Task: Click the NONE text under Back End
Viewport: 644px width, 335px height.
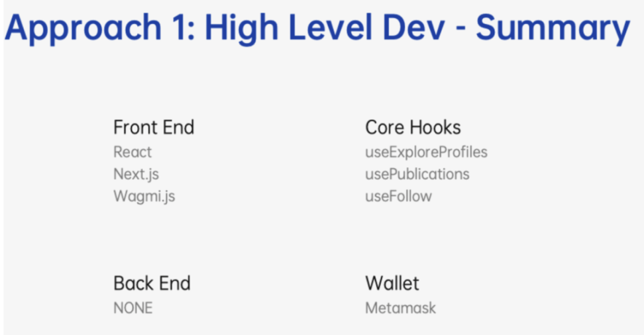Action: tap(133, 308)
